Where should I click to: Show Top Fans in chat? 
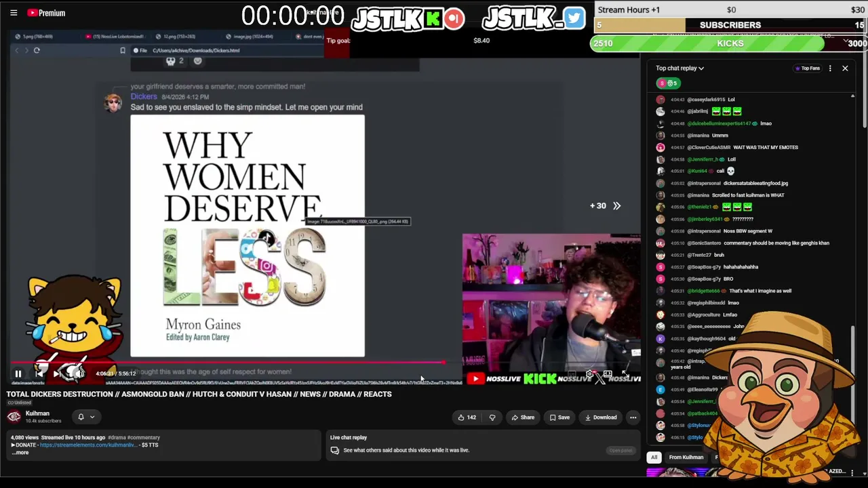[807, 68]
